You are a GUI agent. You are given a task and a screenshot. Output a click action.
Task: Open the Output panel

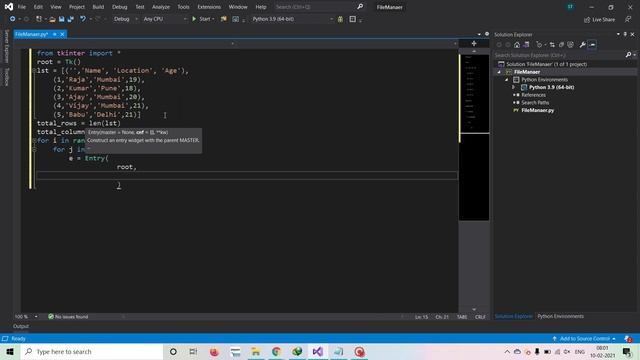pyautogui.click(x=21, y=327)
